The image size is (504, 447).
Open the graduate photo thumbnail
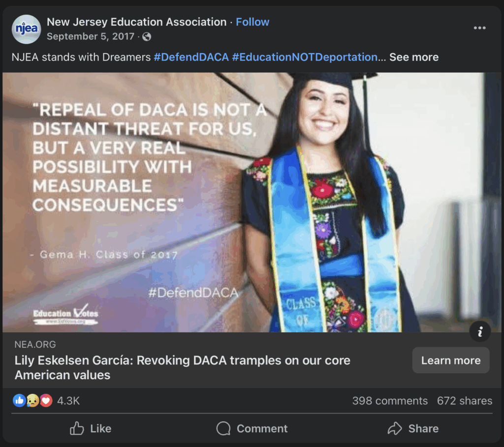click(x=251, y=202)
